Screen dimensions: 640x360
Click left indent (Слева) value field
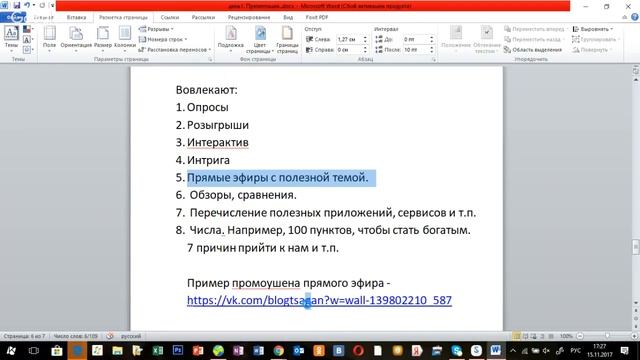point(349,39)
